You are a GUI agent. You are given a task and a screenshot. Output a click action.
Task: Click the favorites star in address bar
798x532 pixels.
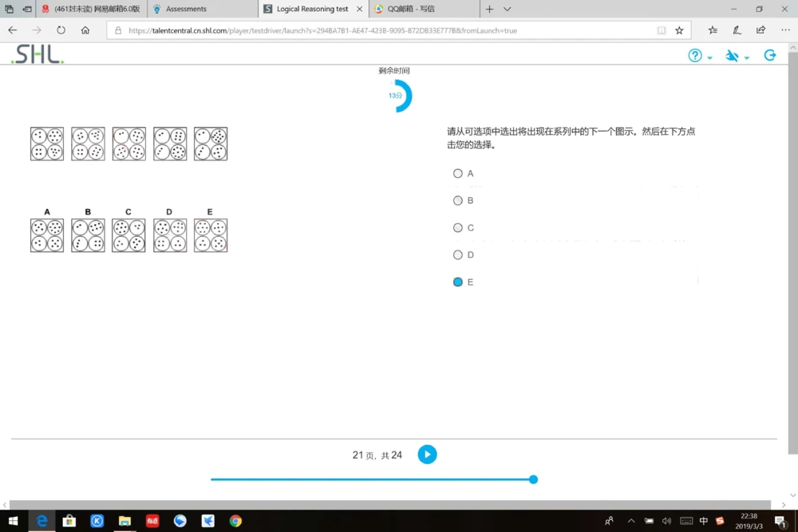[x=678, y=30]
